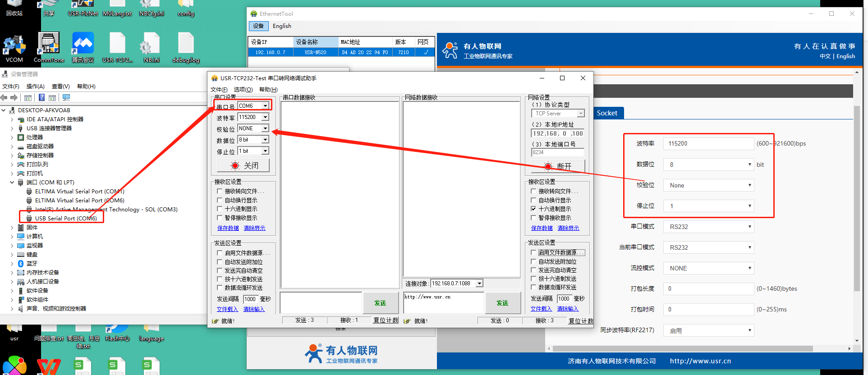Expand the 人体接口设备 tree node
The height and width of the screenshot is (375, 868).
tap(12, 282)
